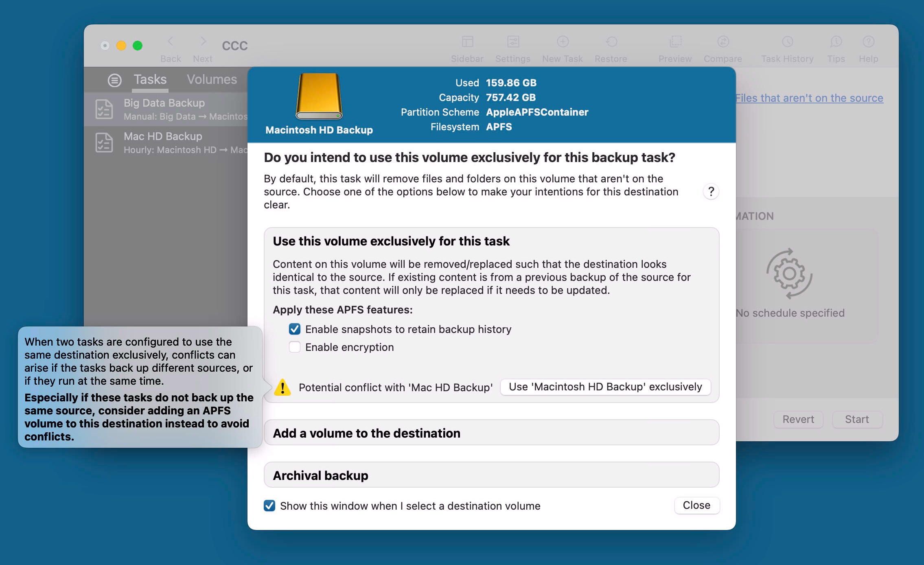Click the CCC window title
Viewport: 924px width, 565px height.
click(235, 46)
